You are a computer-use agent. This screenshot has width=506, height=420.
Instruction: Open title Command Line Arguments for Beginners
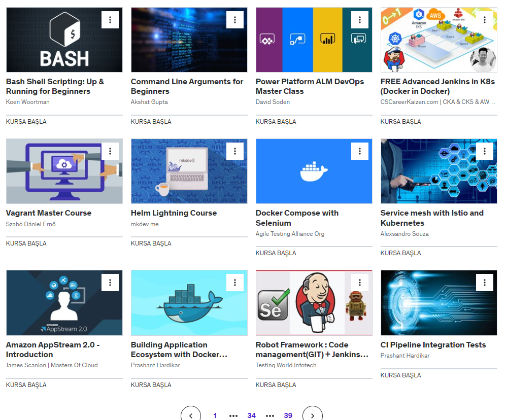coord(187,86)
